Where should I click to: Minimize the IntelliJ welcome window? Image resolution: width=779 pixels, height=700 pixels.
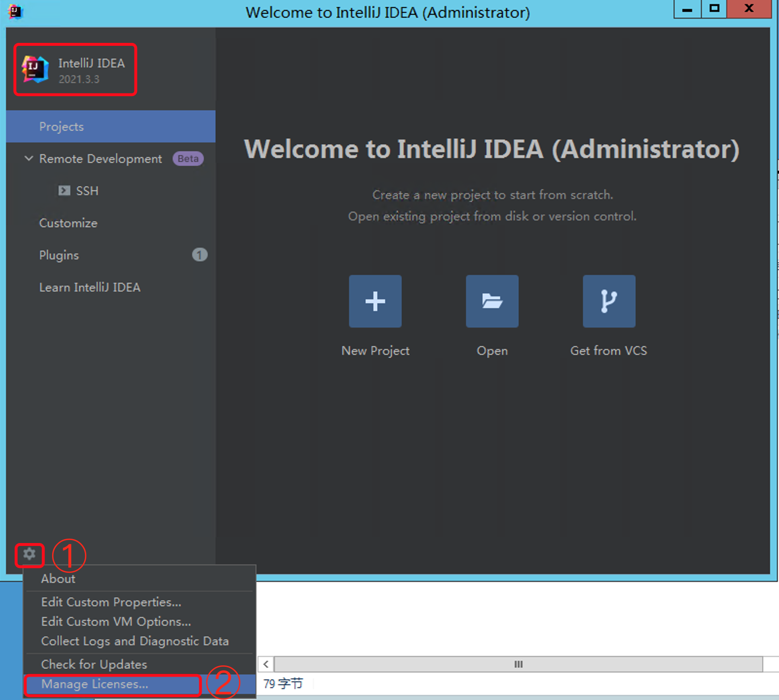point(687,9)
